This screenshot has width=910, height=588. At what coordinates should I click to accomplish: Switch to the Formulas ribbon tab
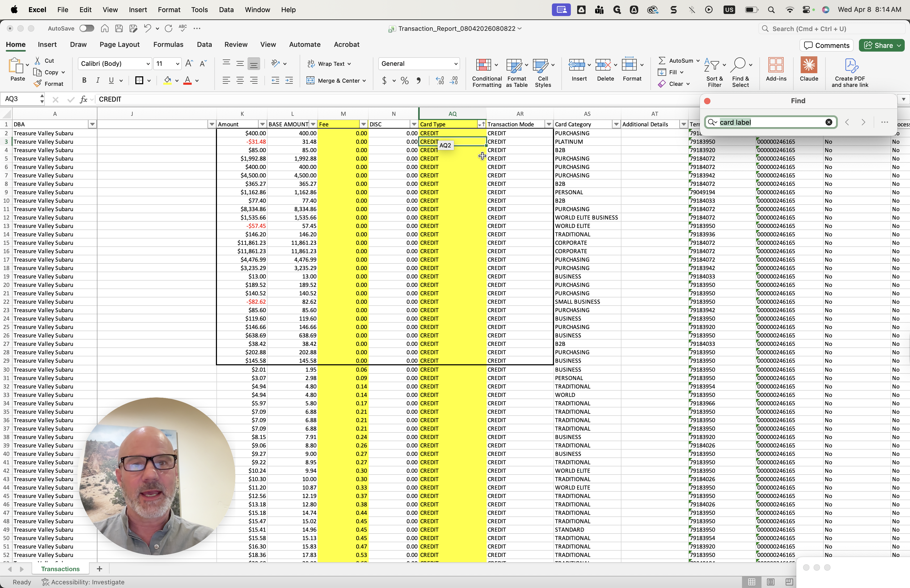tap(168, 44)
